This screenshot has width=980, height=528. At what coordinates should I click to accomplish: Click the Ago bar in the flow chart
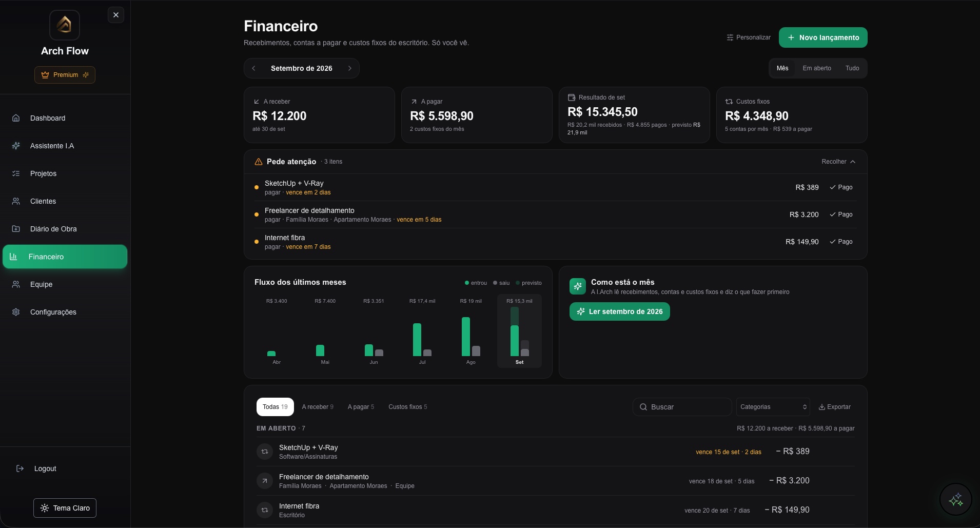(x=466, y=337)
